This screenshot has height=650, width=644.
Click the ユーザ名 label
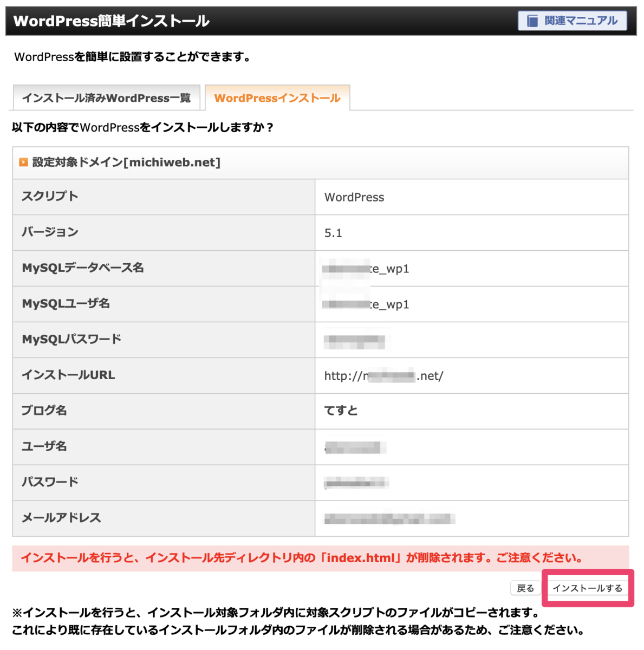coord(44,446)
